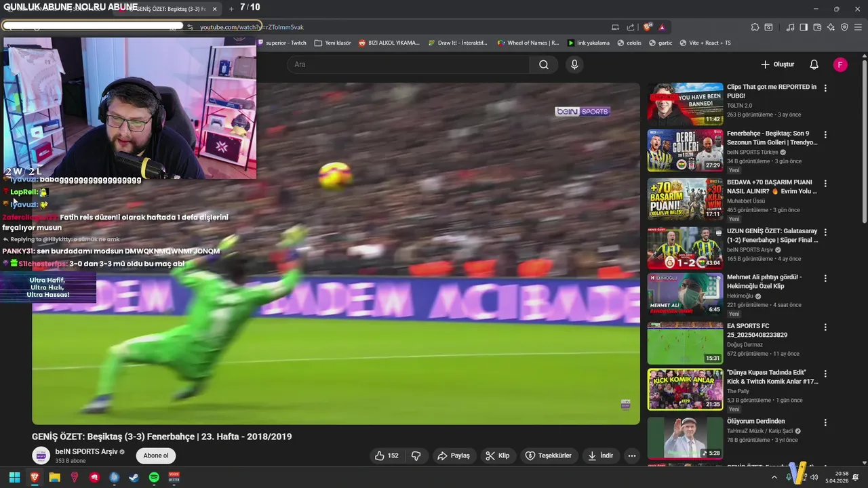Click the screen cast icon in address bar
Image resolution: width=868 pixels, height=488 pixels.
(x=615, y=27)
